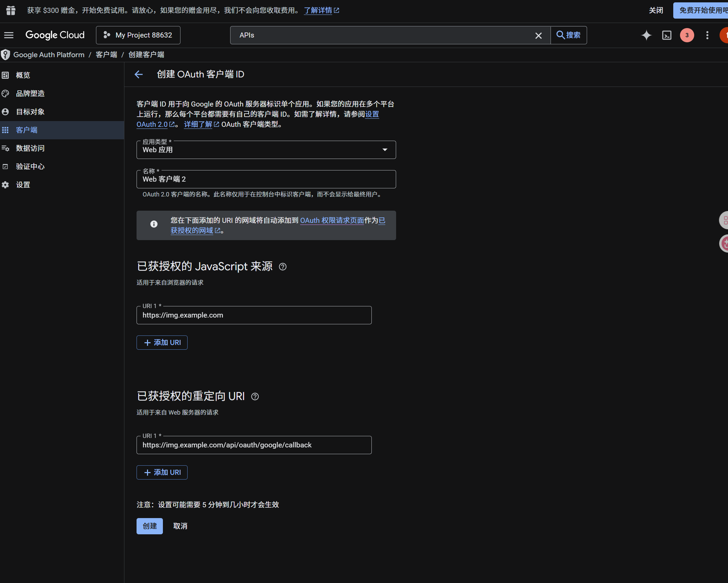Click help icon beside JavaScript 来源 heading
Viewport: 728px width, 583px height.
(283, 267)
